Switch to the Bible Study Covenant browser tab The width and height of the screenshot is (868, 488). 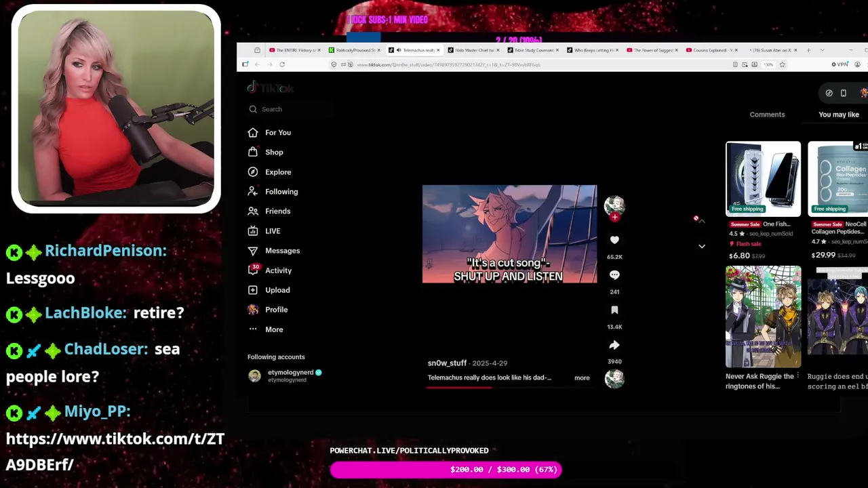(x=533, y=50)
